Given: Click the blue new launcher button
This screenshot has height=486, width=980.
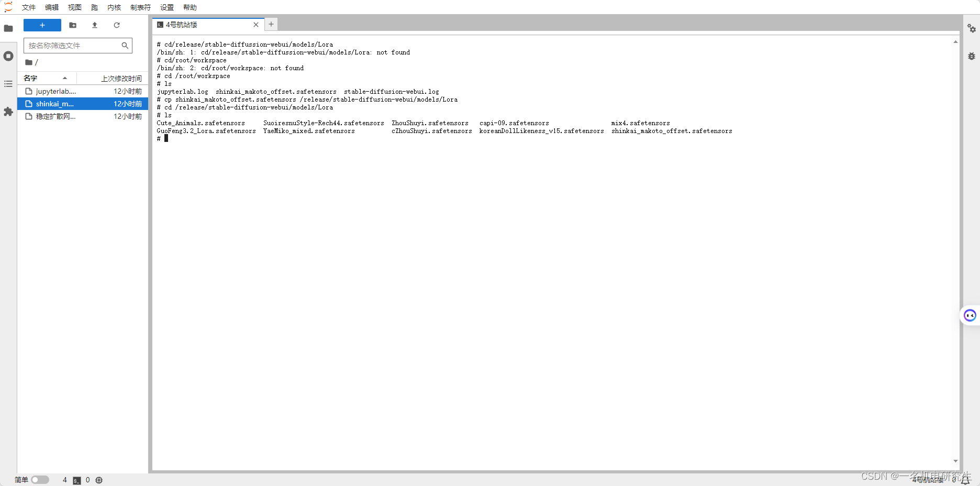Looking at the screenshot, I should (42, 25).
